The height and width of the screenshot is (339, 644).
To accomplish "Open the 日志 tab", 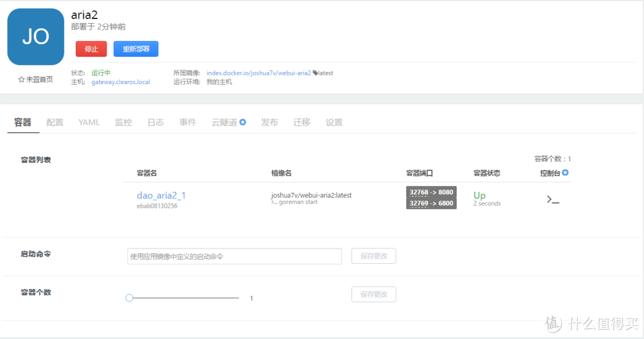I will [156, 122].
